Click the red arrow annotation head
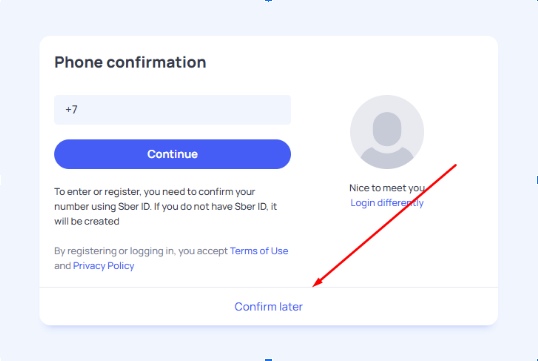 (x=317, y=282)
